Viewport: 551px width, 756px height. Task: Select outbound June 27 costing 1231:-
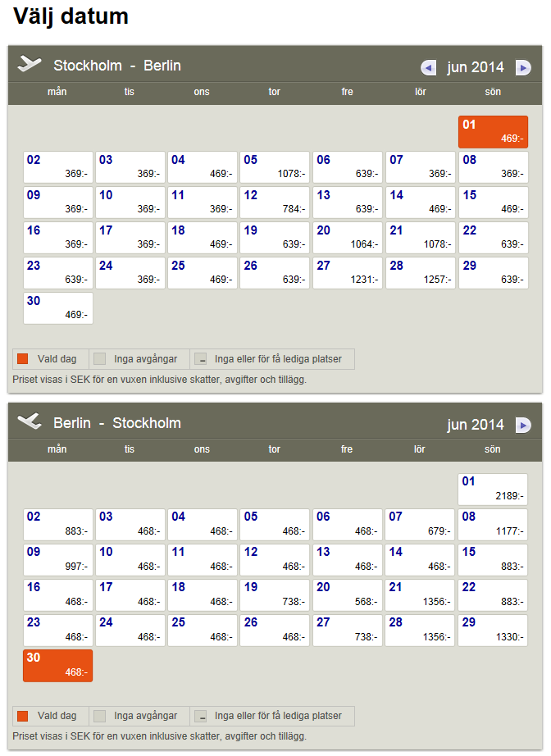348,273
